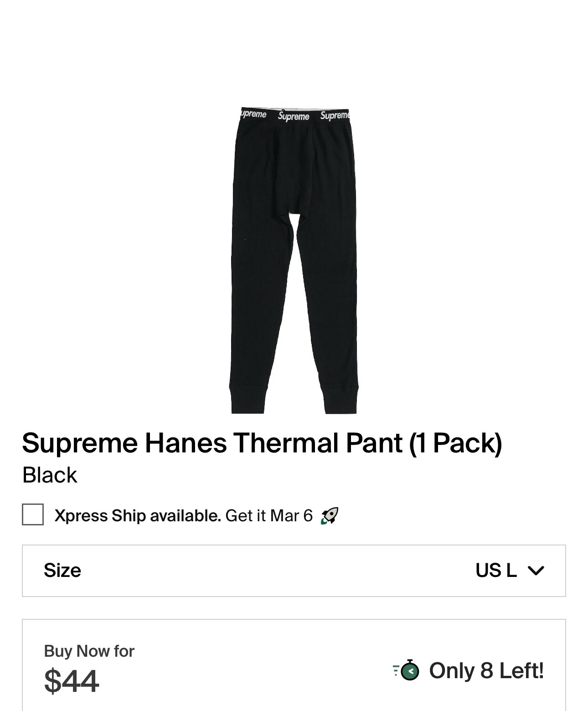Screen dimensions: 588x711
Task: Click the Supreme logo waistband on image
Action: pos(294,115)
